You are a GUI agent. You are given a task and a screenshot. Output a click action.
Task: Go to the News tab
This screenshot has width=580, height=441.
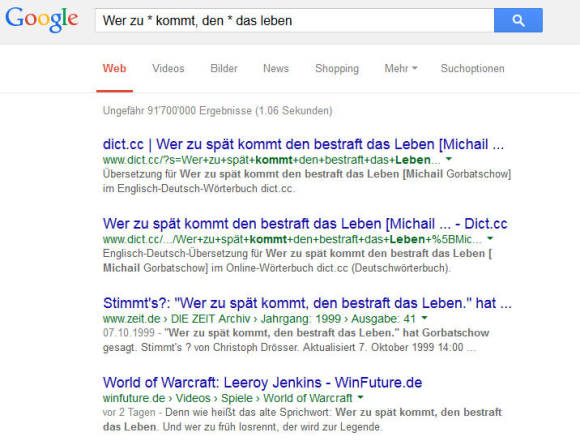coord(276,68)
